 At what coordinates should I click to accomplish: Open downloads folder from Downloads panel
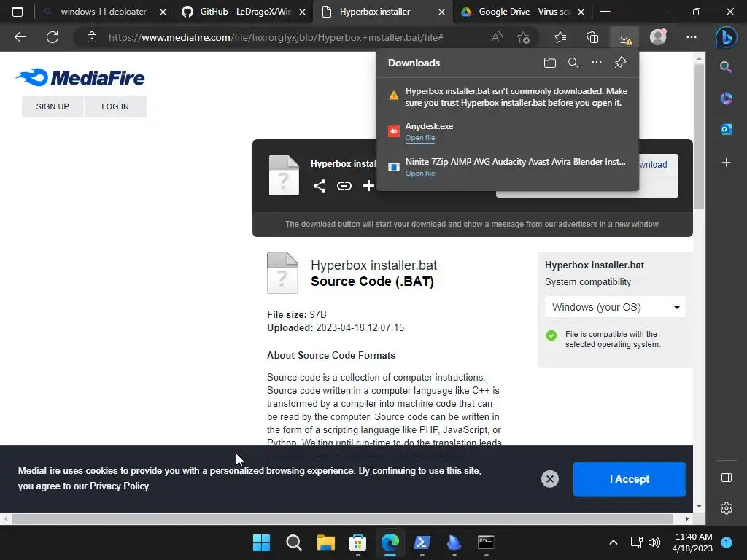point(550,63)
